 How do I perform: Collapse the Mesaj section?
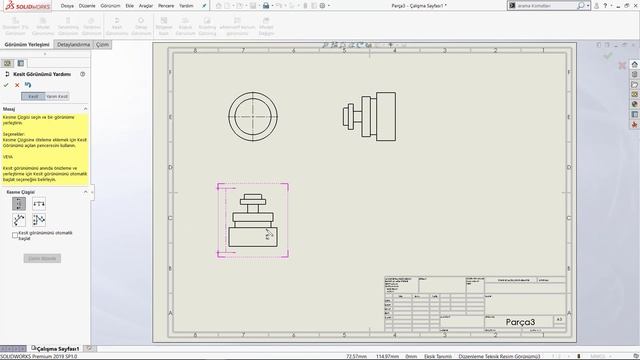pyautogui.click(x=85, y=109)
